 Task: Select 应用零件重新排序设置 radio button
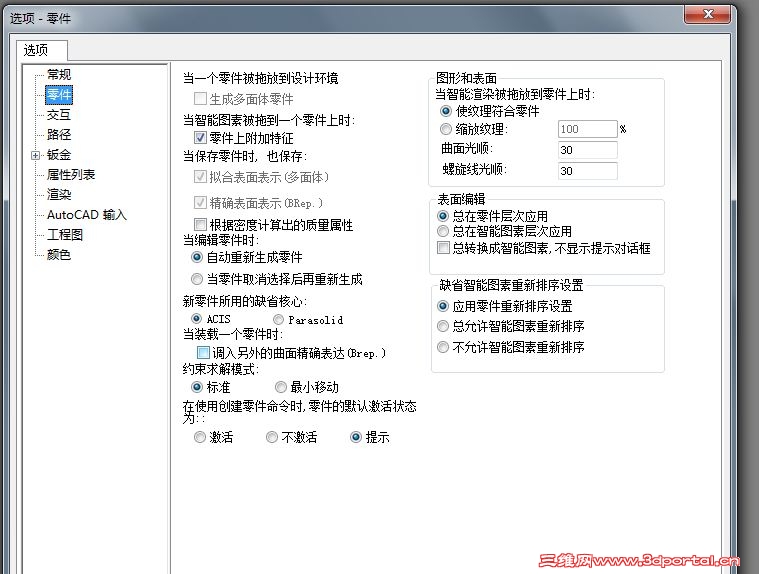coord(443,306)
